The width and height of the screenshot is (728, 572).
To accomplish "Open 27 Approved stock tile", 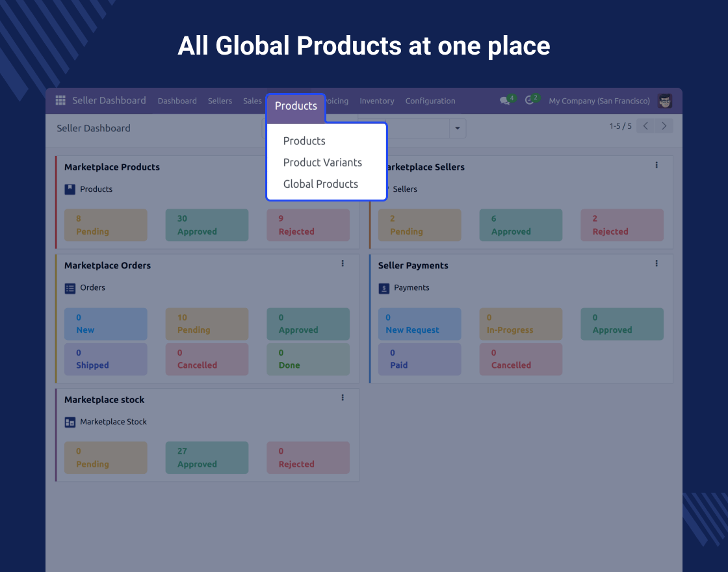I will point(207,458).
